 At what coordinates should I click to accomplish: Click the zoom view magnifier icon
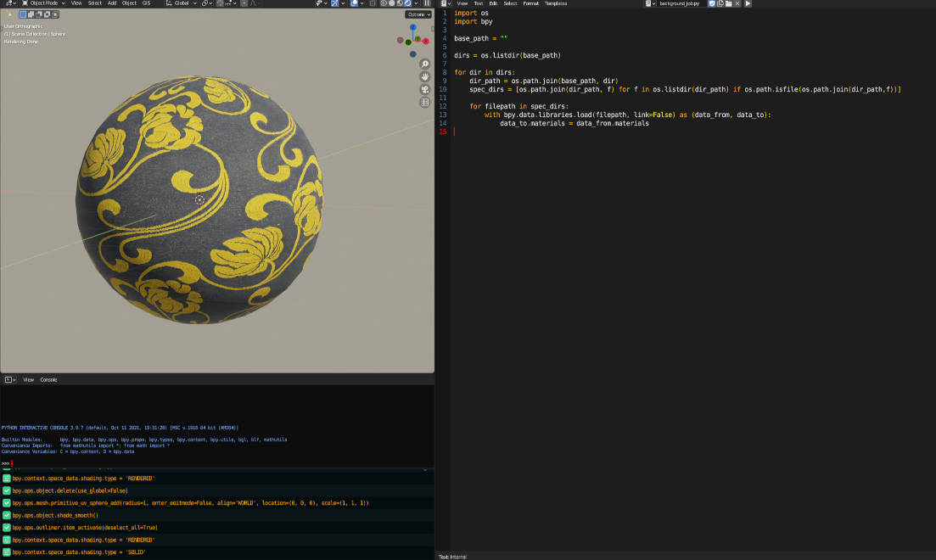click(425, 64)
